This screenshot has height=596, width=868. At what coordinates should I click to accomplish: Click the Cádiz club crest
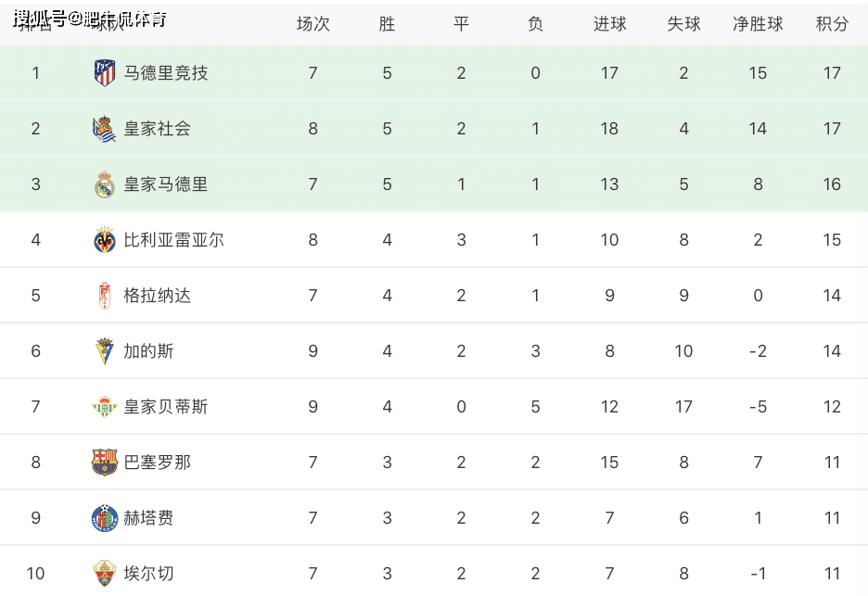point(105,351)
